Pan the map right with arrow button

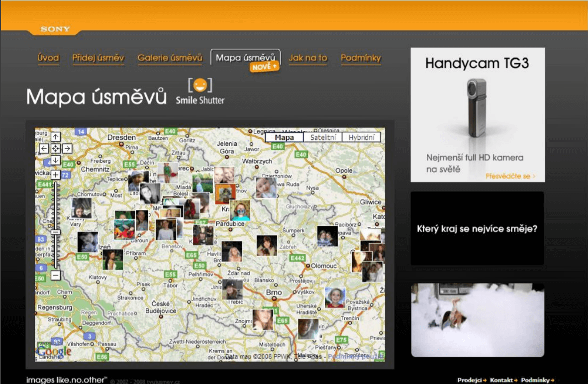tap(67, 149)
